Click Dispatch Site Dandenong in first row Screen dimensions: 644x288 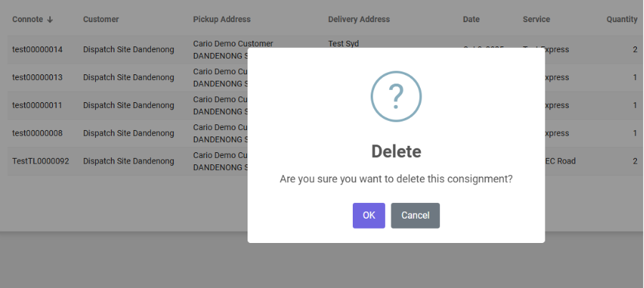tap(128, 50)
